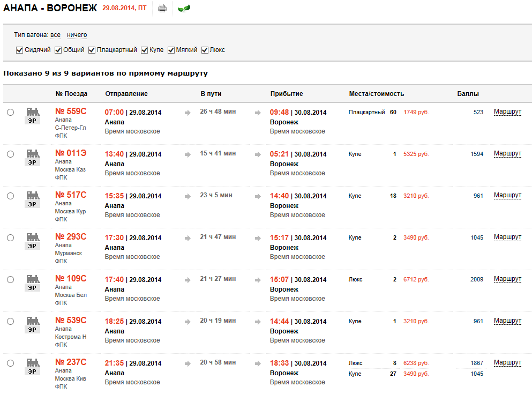Select radio button for train № 559С
Viewport: 532px width, 394px height.
[x=11, y=113]
